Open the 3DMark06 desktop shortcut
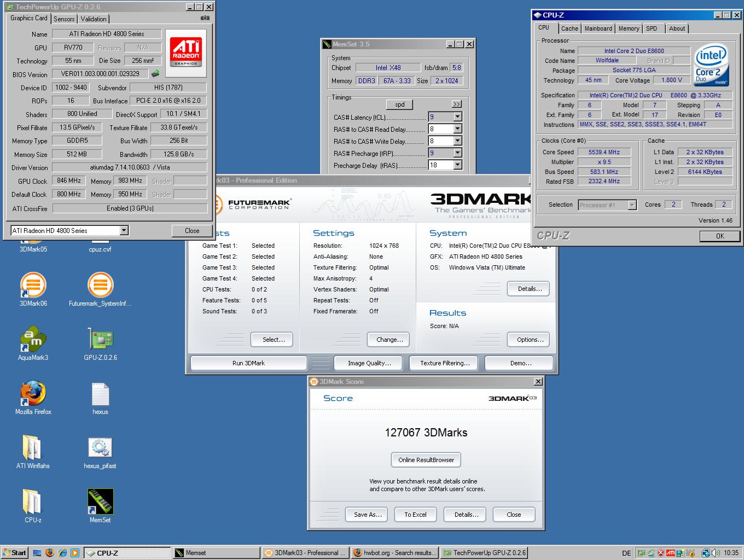The height and width of the screenshot is (560, 744). (x=33, y=290)
